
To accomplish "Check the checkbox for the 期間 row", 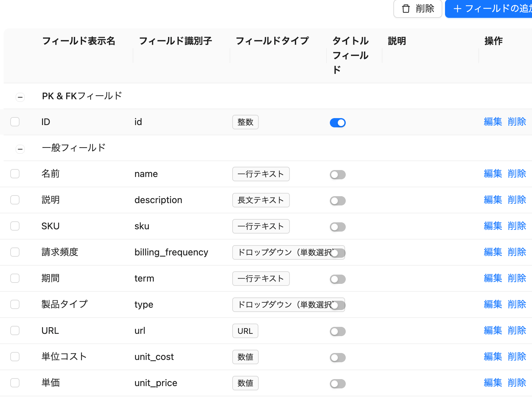I will click(15, 278).
